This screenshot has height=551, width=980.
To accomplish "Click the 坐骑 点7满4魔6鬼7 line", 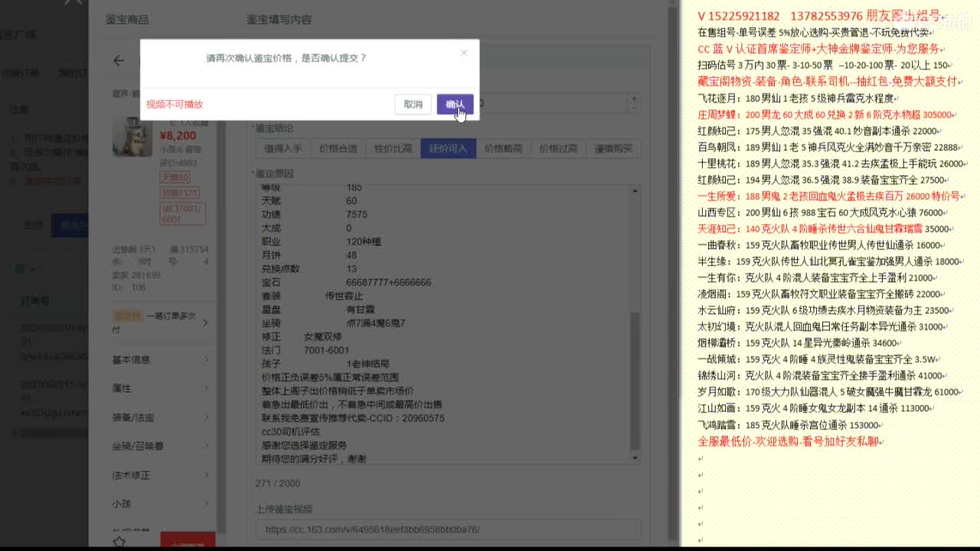I will click(333, 324).
